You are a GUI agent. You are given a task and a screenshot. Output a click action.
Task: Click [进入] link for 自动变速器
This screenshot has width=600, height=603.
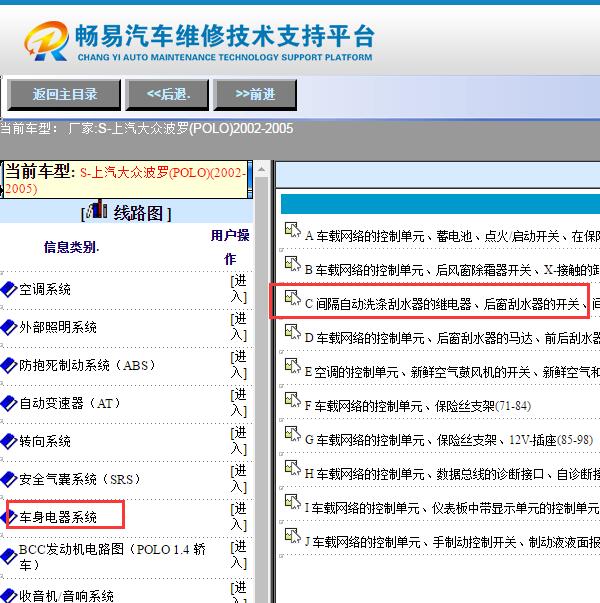click(239, 403)
